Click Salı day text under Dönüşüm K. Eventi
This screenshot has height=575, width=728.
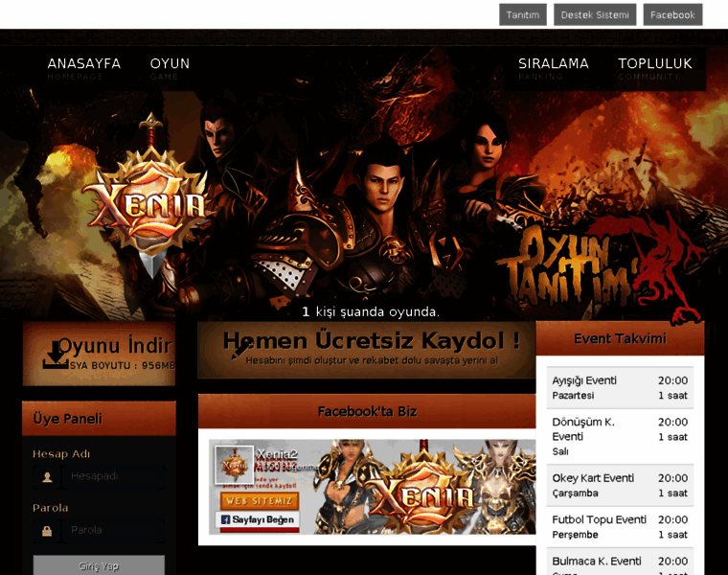coord(560,451)
